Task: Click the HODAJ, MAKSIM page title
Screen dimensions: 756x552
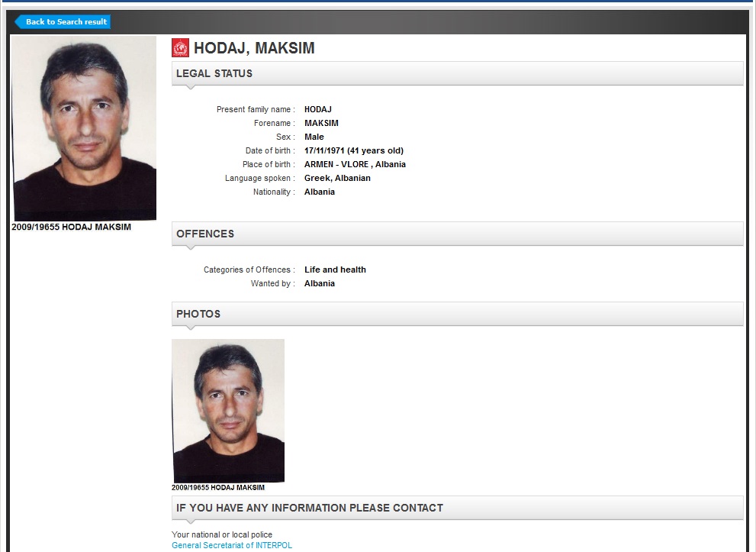Action: click(x=254, y=48)
